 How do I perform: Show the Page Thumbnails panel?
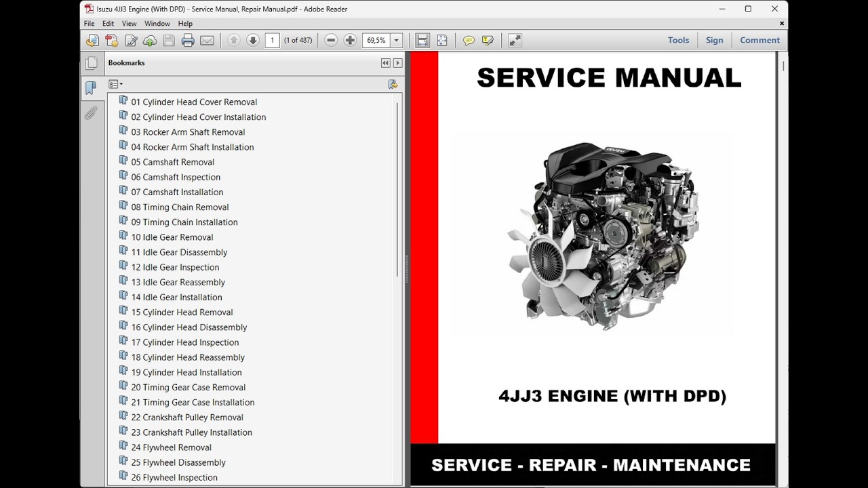(x=91, y=63)
